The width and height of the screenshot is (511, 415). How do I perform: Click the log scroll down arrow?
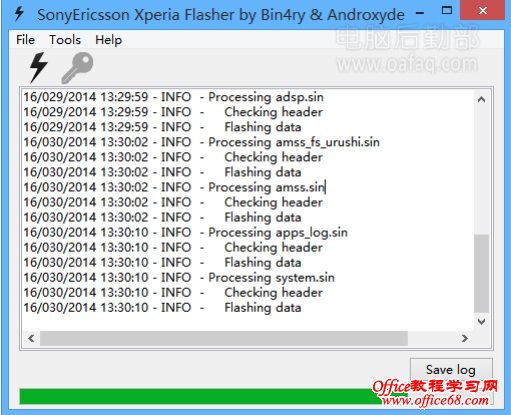481,321
